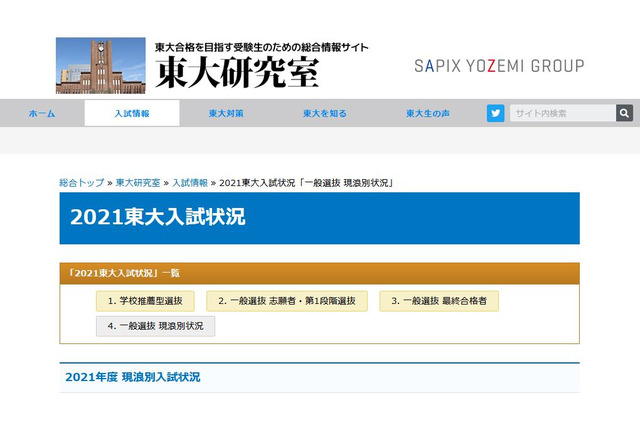Go to the ホーム menu item

(42, 113)
